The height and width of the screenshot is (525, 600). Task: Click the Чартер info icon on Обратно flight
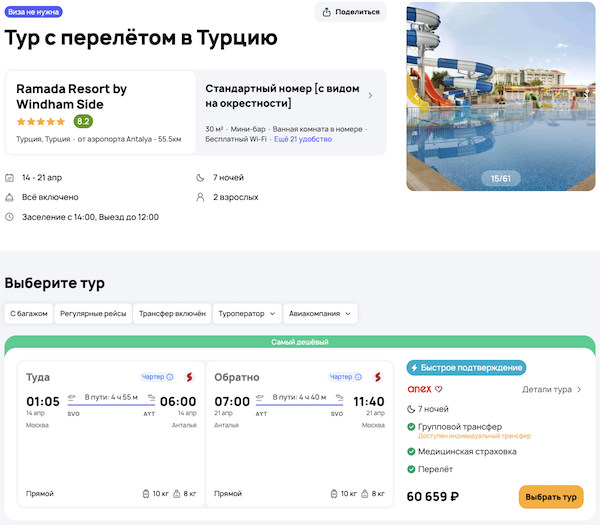pyautogui.click(x=359, y=377)
